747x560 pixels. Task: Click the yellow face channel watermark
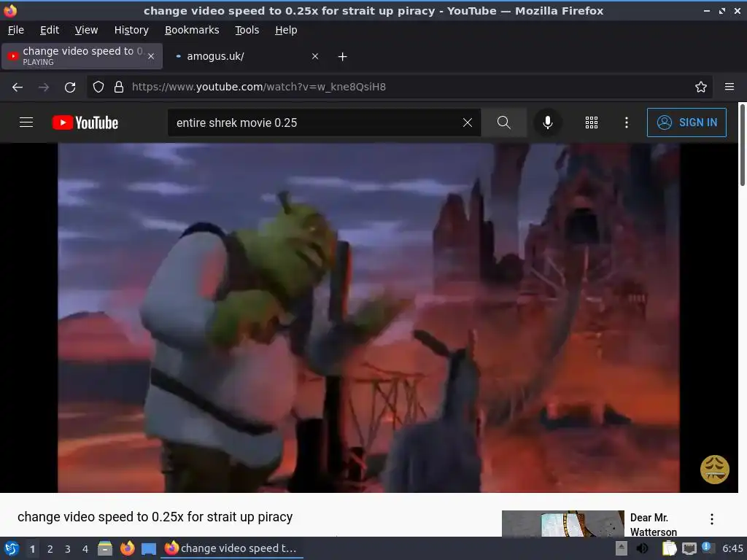tap(715, 470)
